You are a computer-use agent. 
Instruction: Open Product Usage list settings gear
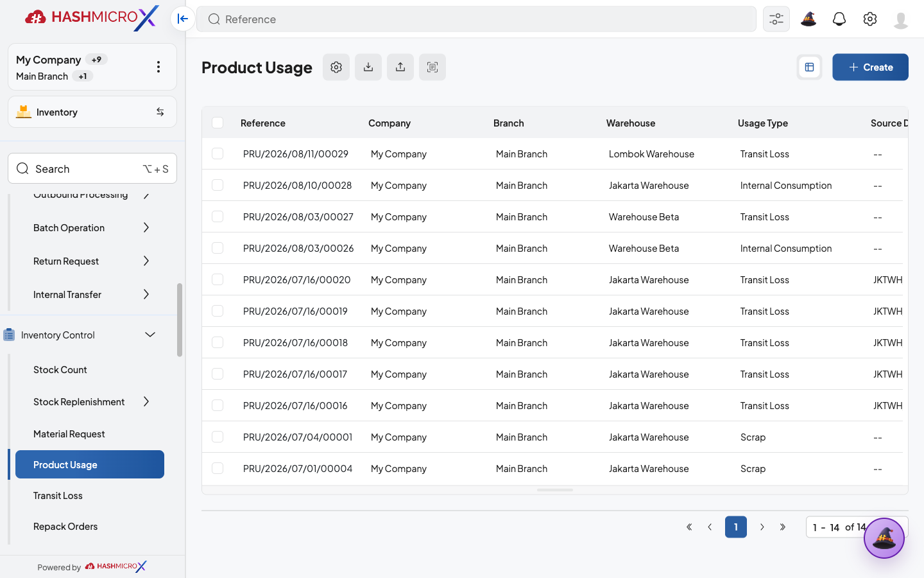tap(336, 67)
